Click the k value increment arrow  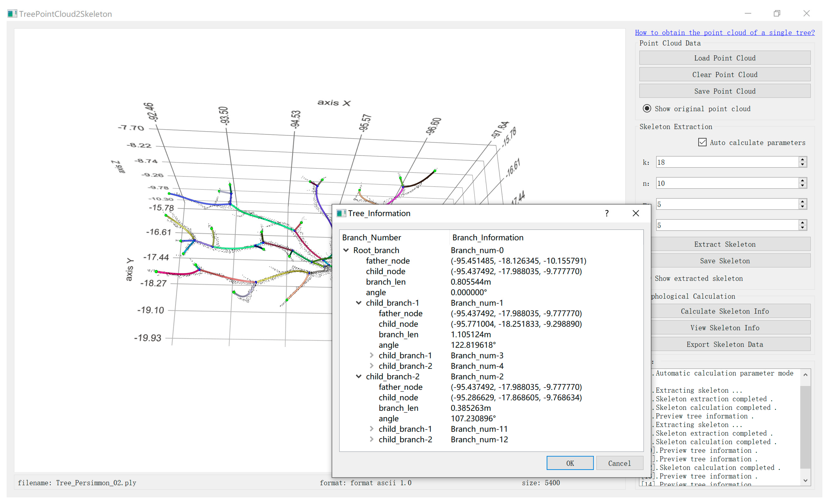click(x=803, y=159)
